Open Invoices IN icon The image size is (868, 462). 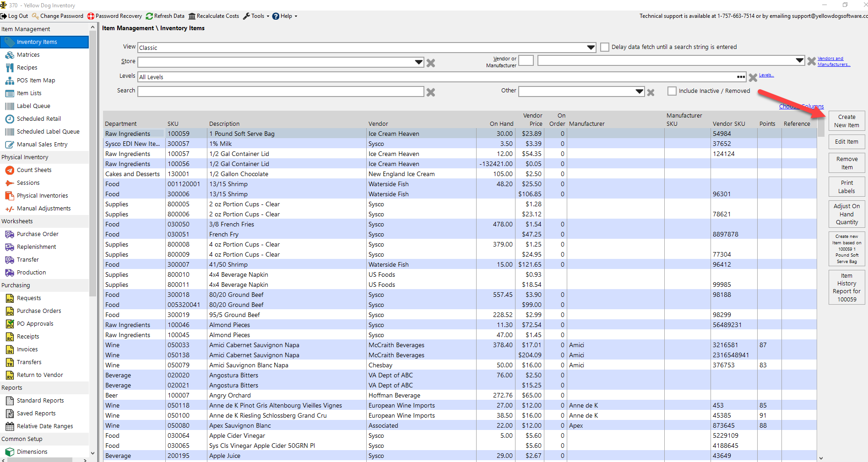click(x=10, y=349)
